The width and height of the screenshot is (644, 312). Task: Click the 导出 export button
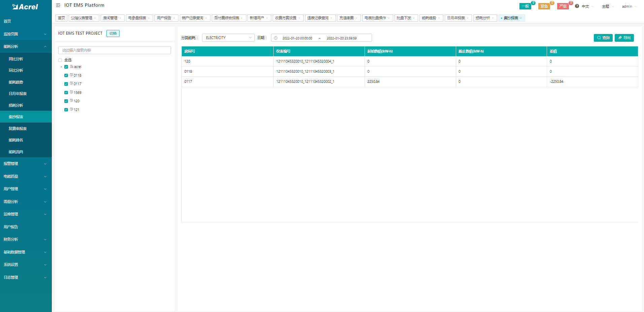[624, 38]
